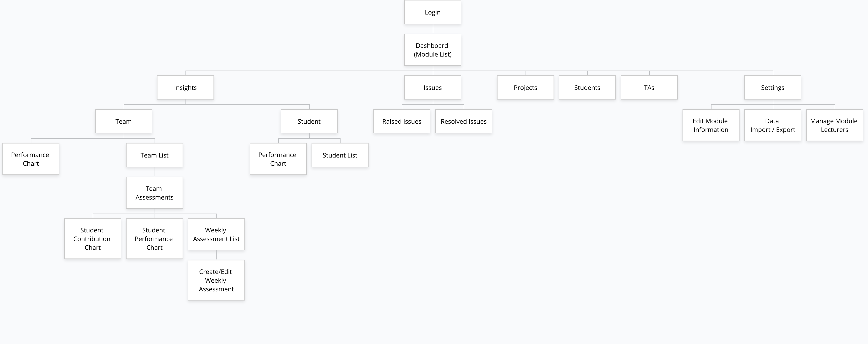868x344 pixels.
Task: Open the Settings node
Action: pos(773,88)
